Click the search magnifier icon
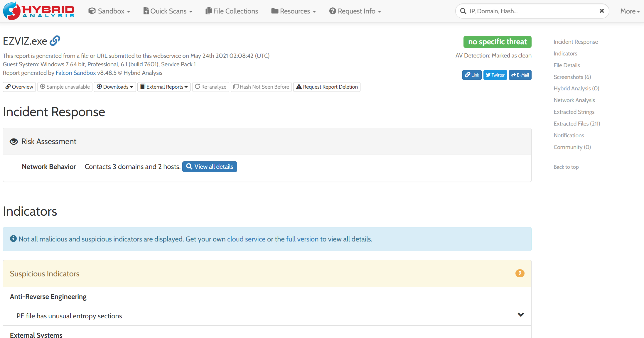The width and height of the screenshot is (644, 338). pyautogui.click(x=463, y=11)
